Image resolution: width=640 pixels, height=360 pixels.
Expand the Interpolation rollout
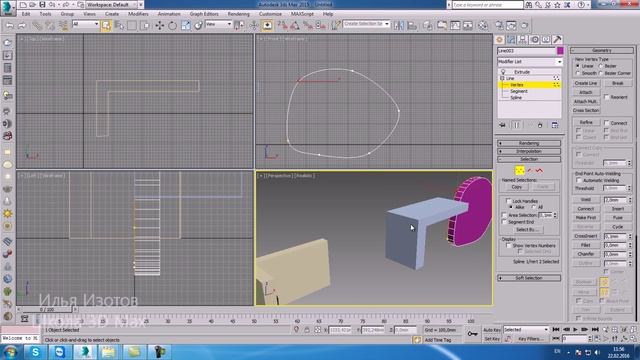click(x=529, y=151)
